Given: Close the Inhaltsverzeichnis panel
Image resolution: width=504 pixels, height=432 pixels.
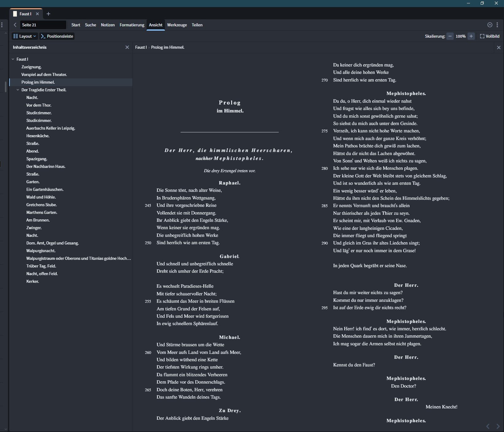Looking at the screenshot, I should [127, 47].
